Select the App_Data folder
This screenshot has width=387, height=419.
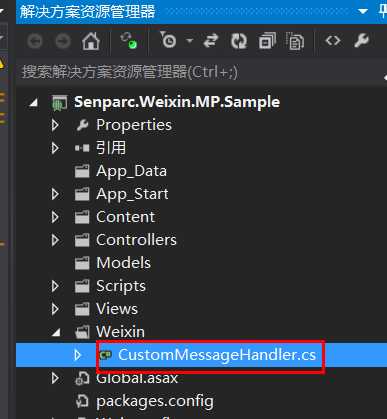point(131,171)
